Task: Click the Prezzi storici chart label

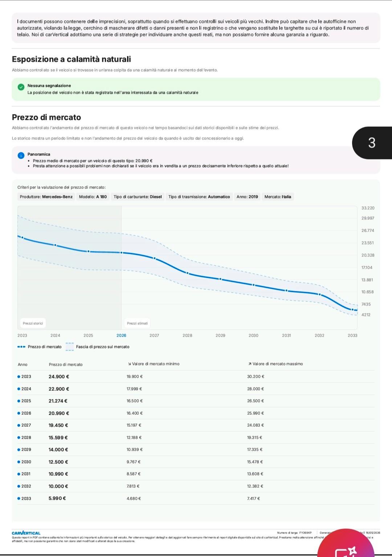Action: click(x=33, y=323)
